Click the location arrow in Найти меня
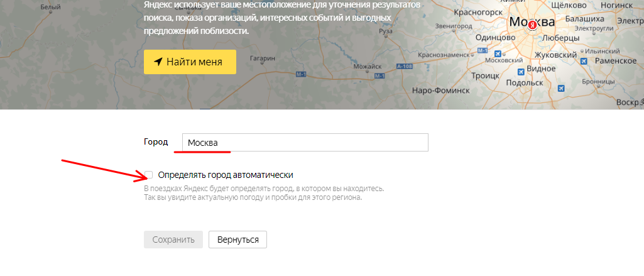The width and height of the screenshot is (644, 276). (x=158, y=62)
